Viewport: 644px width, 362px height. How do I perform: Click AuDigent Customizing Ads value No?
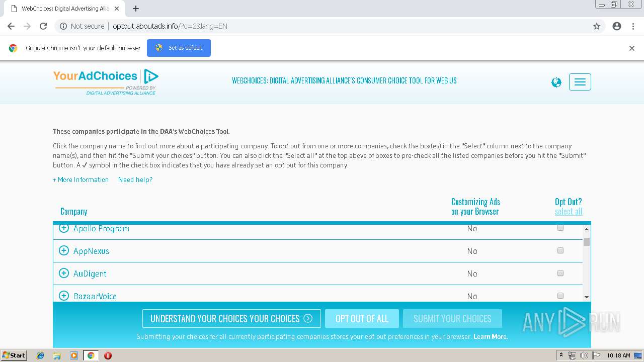472,274
